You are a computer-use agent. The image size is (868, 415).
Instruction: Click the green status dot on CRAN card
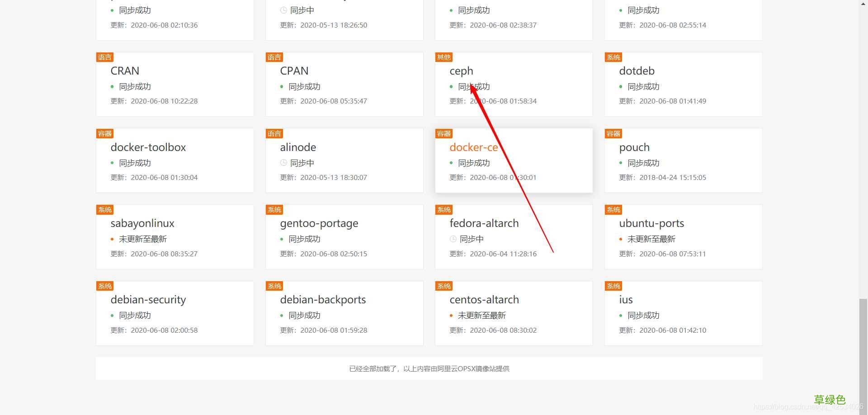tap(112, 86)
